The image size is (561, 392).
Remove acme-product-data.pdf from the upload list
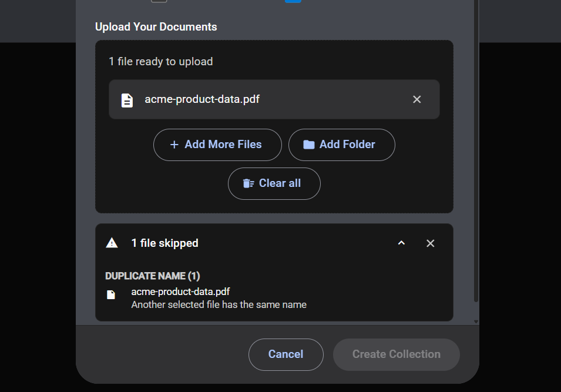pyautogui.click(x=417, y=99)
